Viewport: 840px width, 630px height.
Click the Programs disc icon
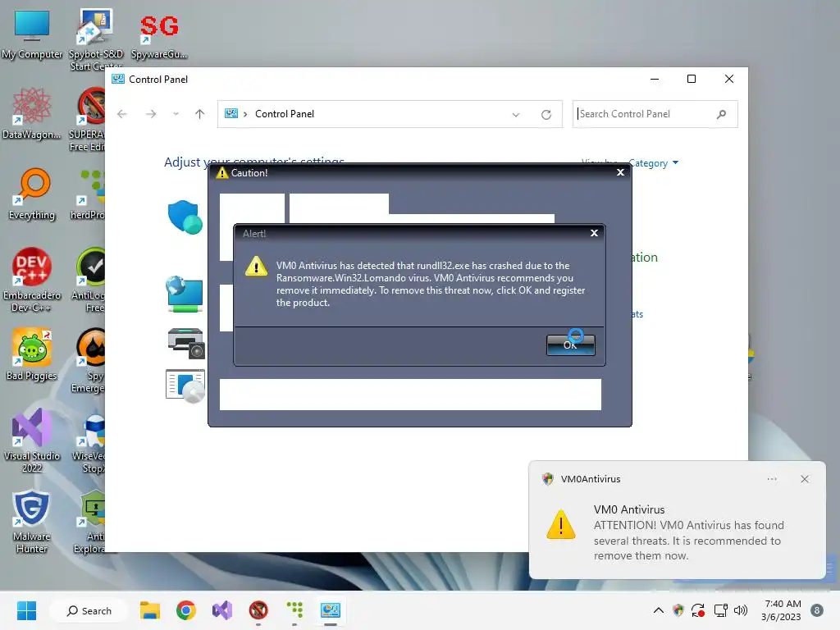185,386
